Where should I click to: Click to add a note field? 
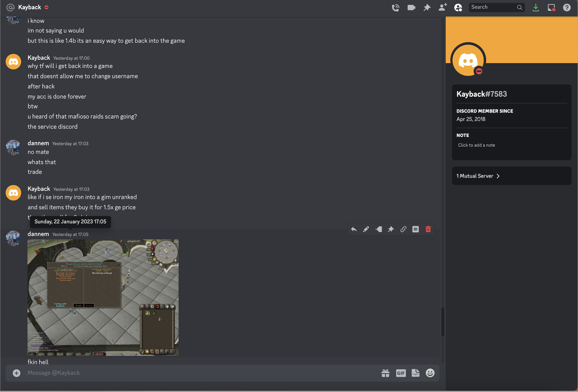[512, 145]
